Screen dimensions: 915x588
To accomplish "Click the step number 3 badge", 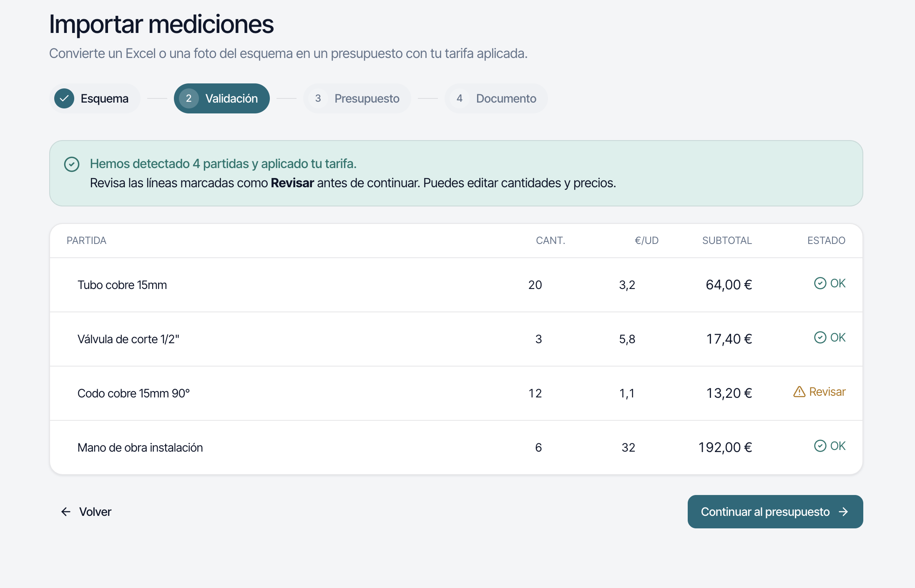I will click(x=318, y=98).
